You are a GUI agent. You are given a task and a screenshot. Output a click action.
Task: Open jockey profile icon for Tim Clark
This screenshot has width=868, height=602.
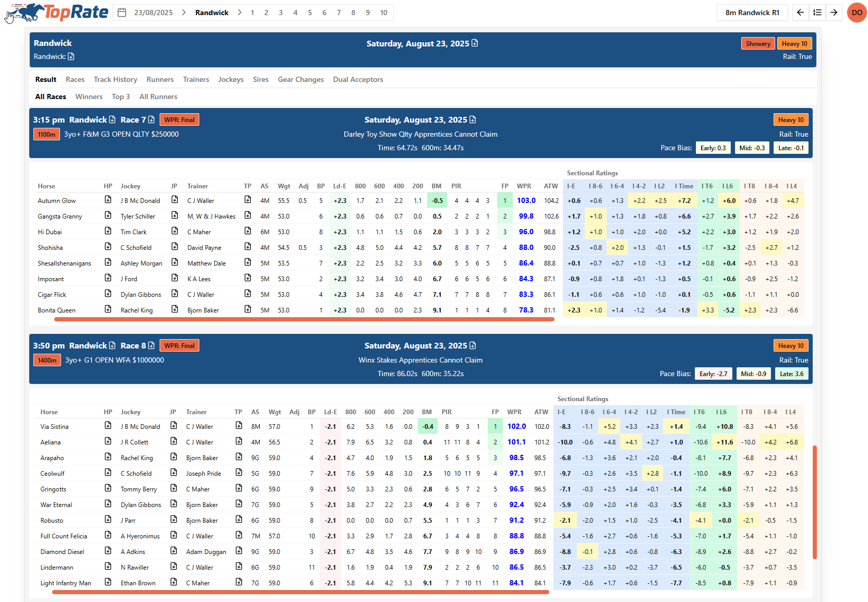[175, 231]
